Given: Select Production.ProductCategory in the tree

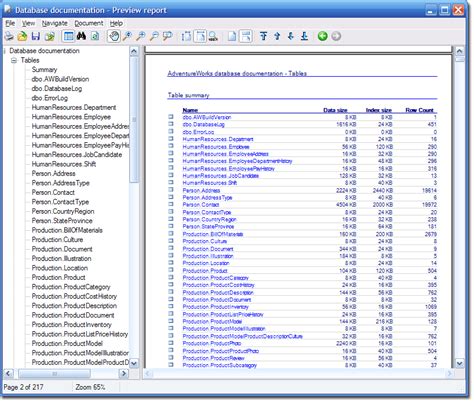Looking at the screenshot, I should click(x=71, y=287).
